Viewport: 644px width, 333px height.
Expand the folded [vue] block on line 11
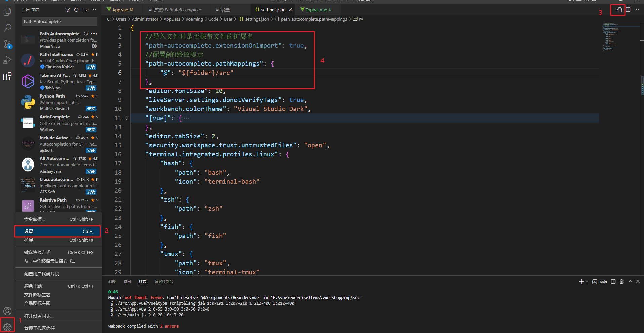tap(127, 118)
